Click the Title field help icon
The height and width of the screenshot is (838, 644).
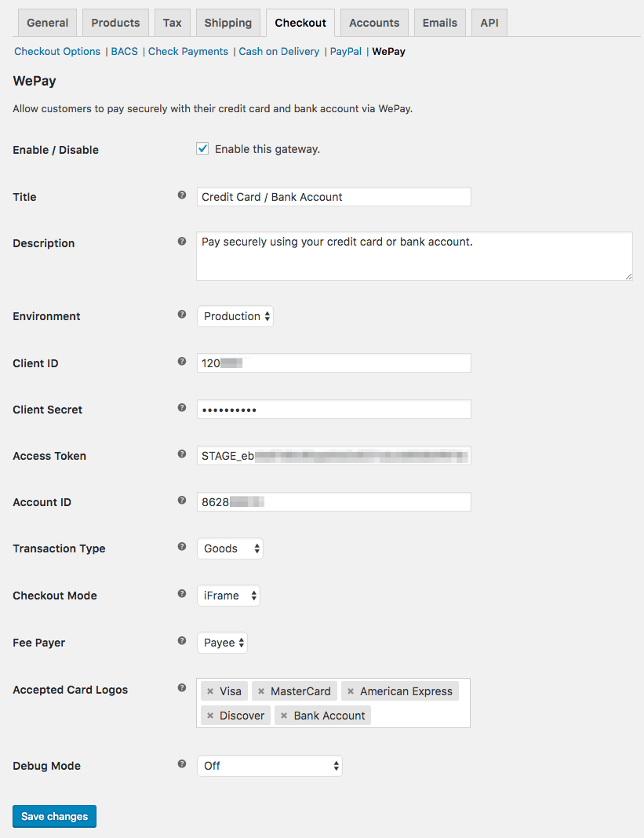click(181, 195)
